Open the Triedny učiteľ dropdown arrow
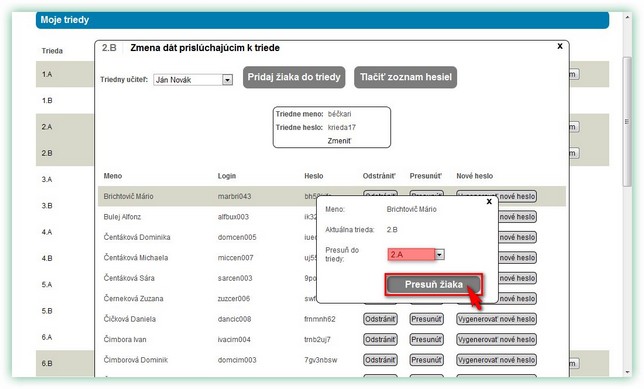 [227, 80]
